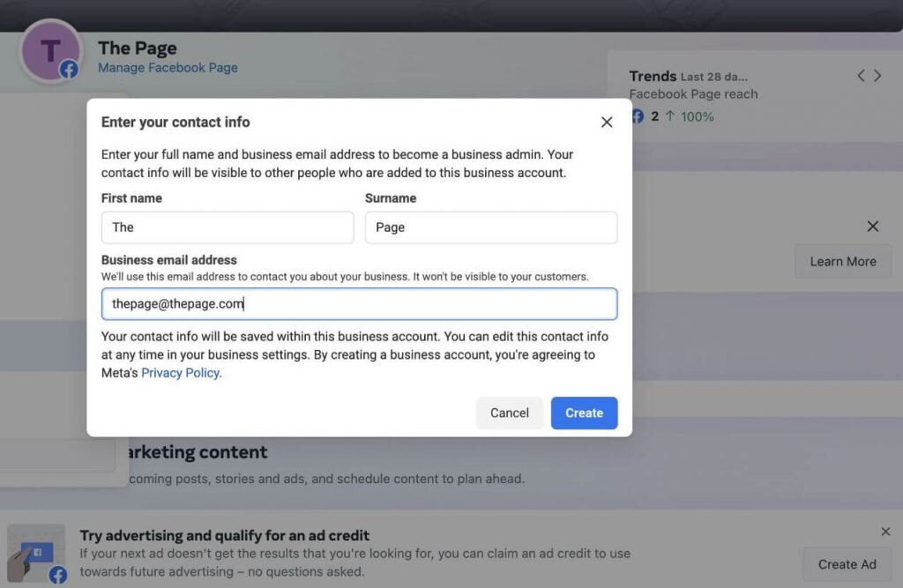Dismiss the card above Learn More
Image resolution: width=903 pixels, height=588 pixels.
point(873,227)
